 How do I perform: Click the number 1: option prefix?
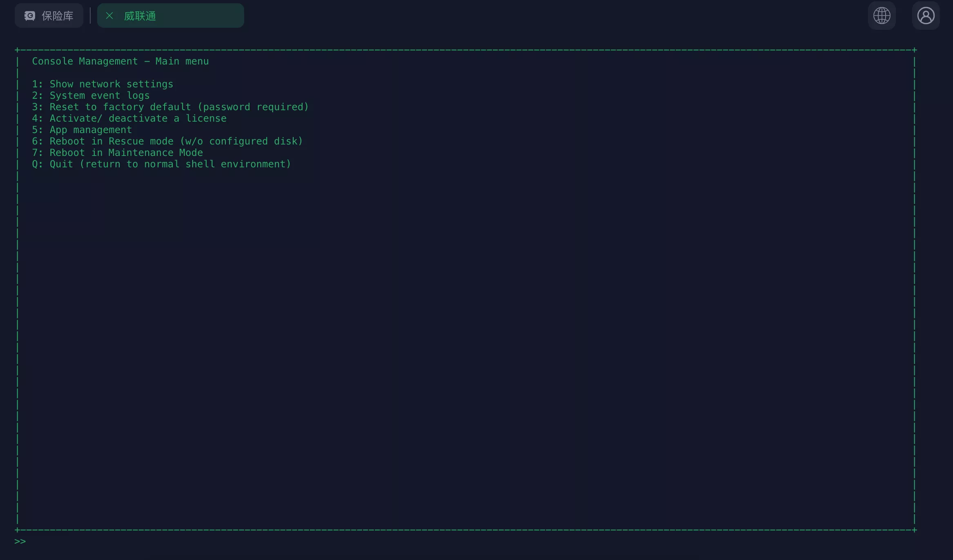click(x=37, y=84)
